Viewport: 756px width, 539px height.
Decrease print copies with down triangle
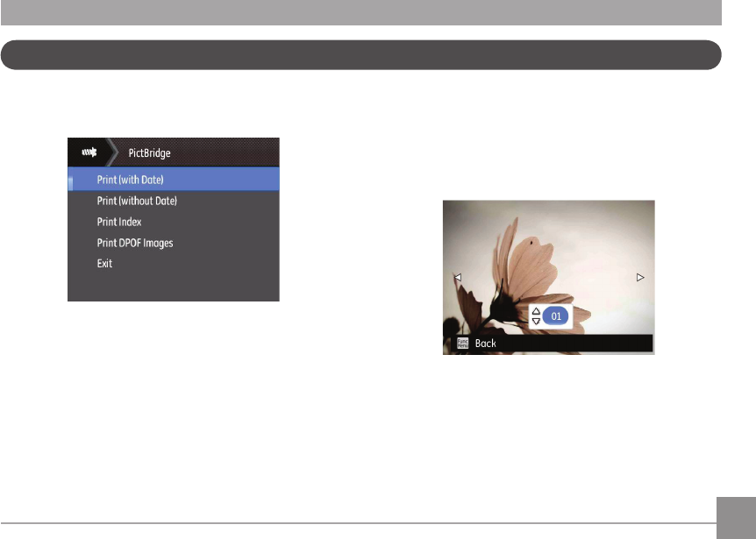[x=536, y=322]
